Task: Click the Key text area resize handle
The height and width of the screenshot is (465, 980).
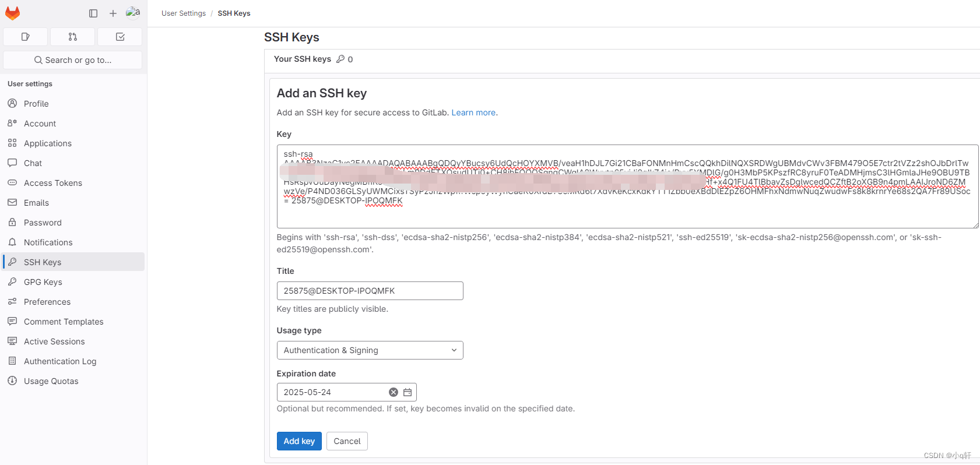Action: [975, 225]
